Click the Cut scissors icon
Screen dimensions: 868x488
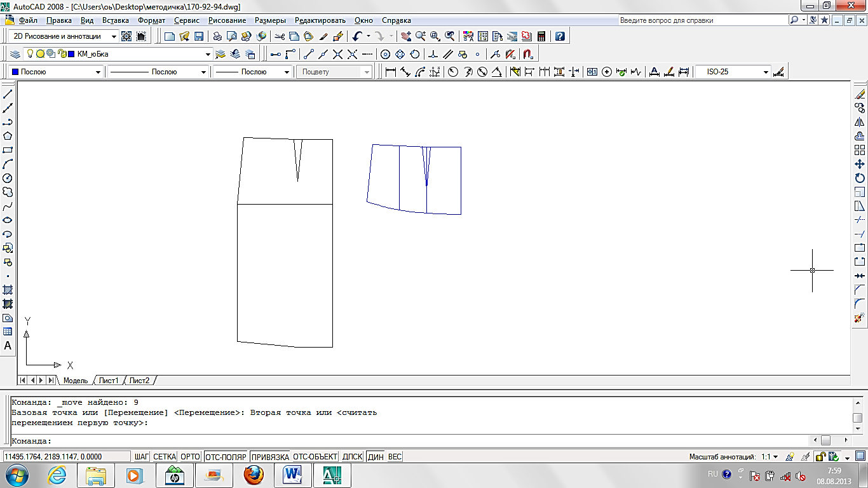pyautogui.click(x=280, y=36)
